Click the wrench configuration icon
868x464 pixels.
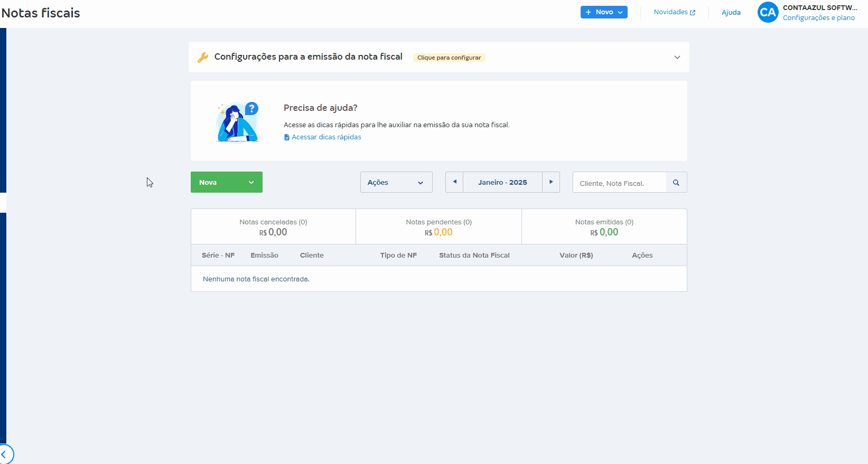click(x=203, y=57)
